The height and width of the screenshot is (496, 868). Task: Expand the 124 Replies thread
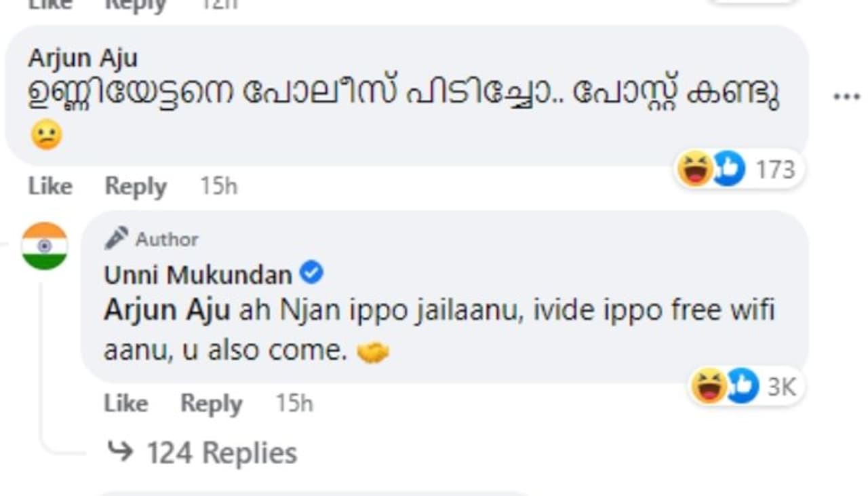[222, 453]
